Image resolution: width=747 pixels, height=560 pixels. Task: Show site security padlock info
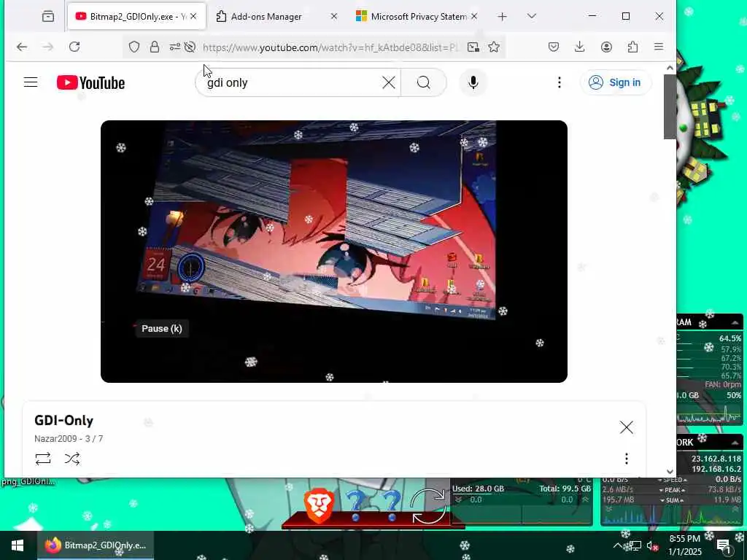(x=155, y=47)
